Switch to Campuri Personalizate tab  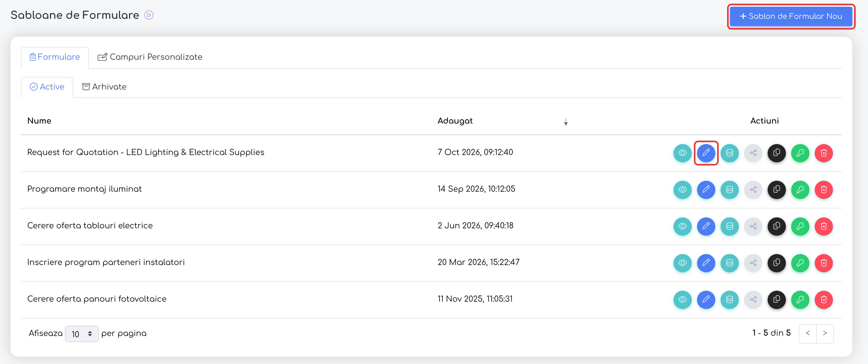(x=150, y=57)
